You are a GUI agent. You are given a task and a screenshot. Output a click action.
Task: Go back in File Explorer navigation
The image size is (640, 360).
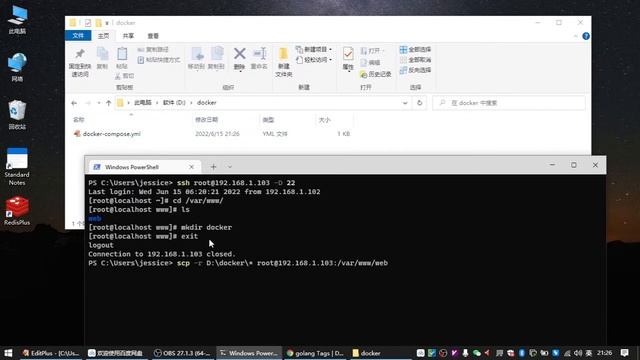point(74,103)
